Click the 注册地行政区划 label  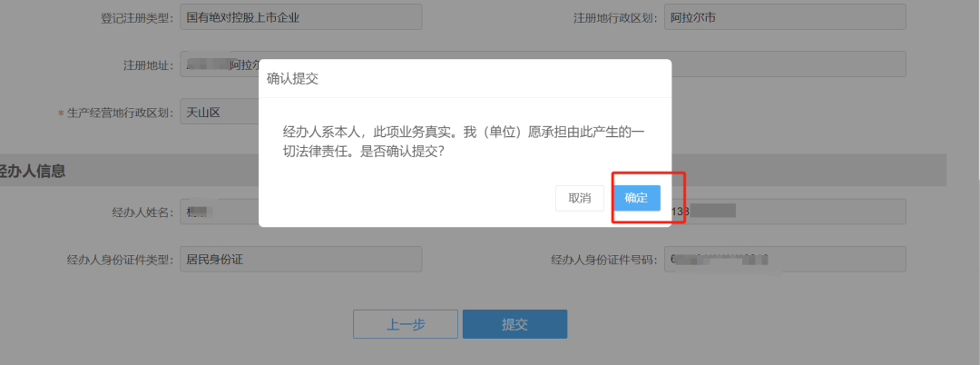click(x=615, y=17)
